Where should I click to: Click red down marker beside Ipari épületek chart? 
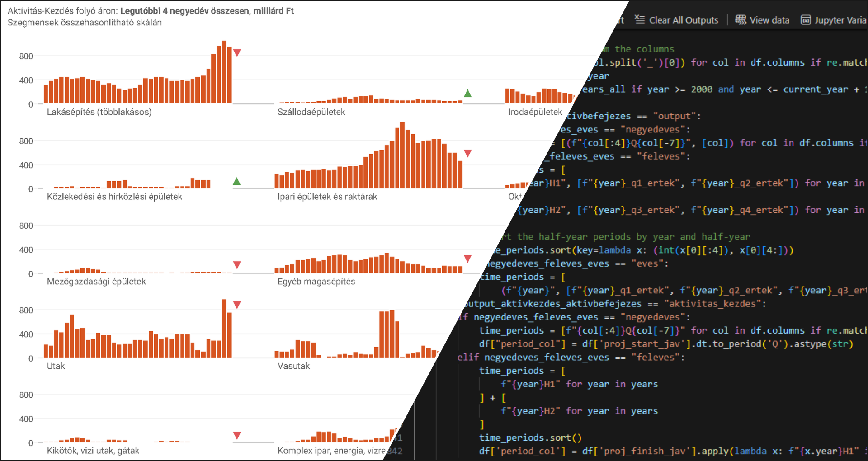(x=468, y=154)
